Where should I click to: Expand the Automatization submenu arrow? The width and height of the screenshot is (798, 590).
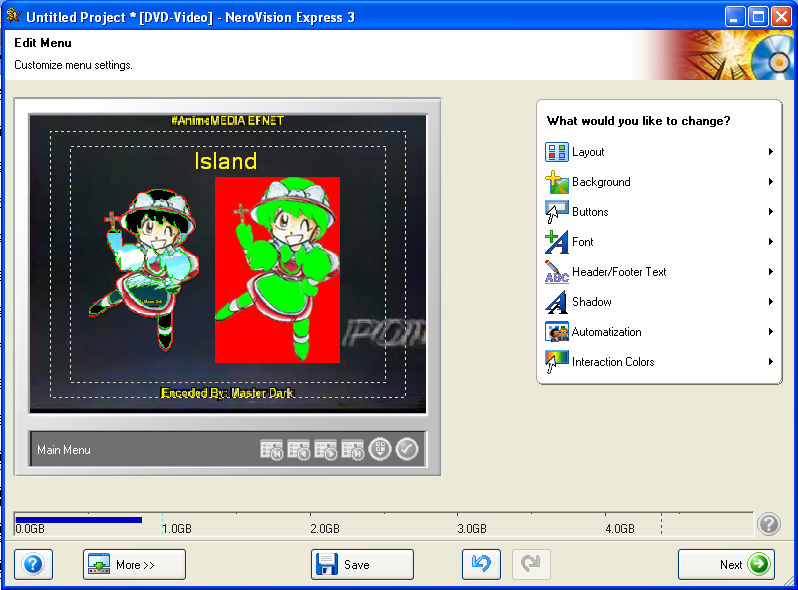771,332
